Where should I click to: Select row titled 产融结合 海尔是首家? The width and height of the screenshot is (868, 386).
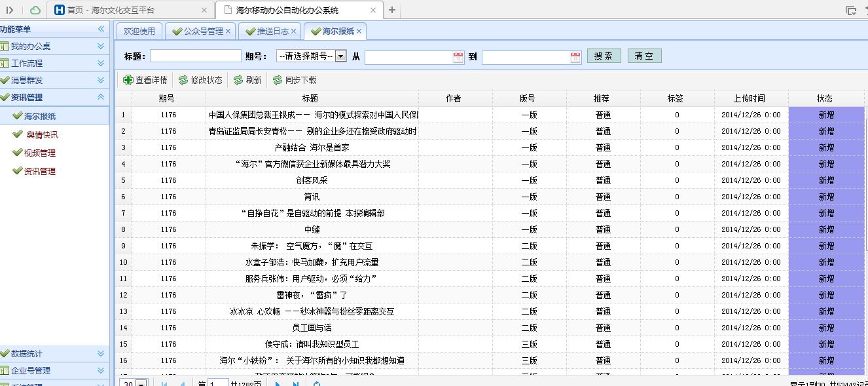pyautogui.click(x=490, y=147)
